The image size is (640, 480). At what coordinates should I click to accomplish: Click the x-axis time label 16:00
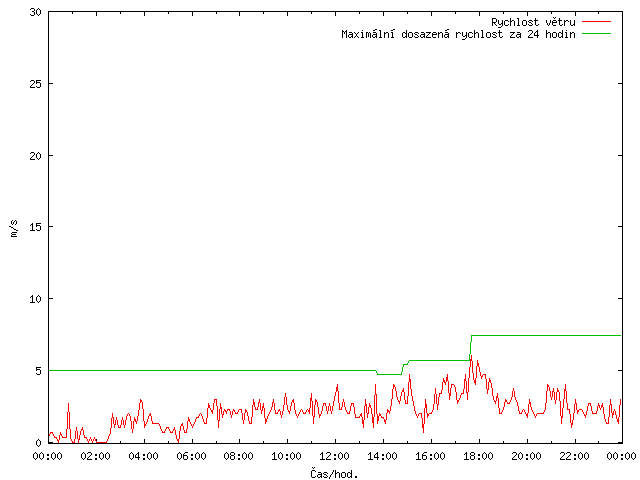point(431,456)
